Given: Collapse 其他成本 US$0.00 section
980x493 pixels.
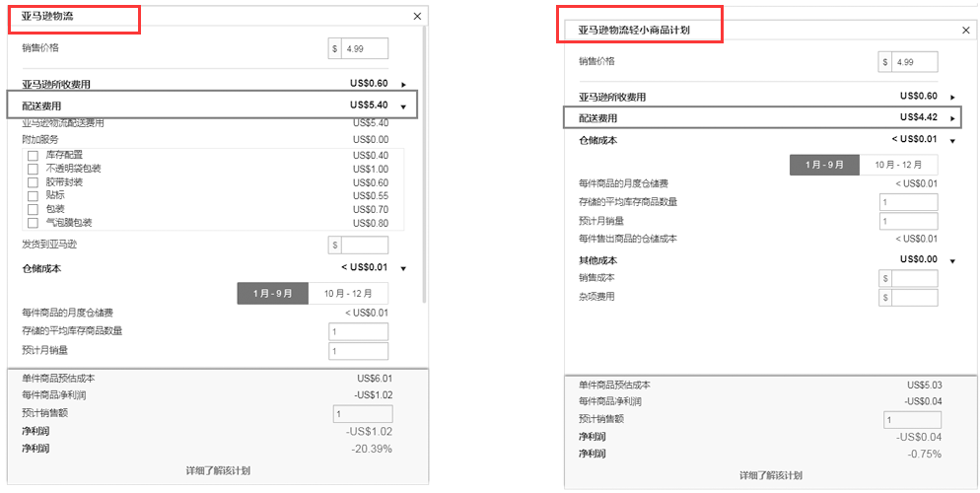Looking at the screenshot, I should (952, 260).
